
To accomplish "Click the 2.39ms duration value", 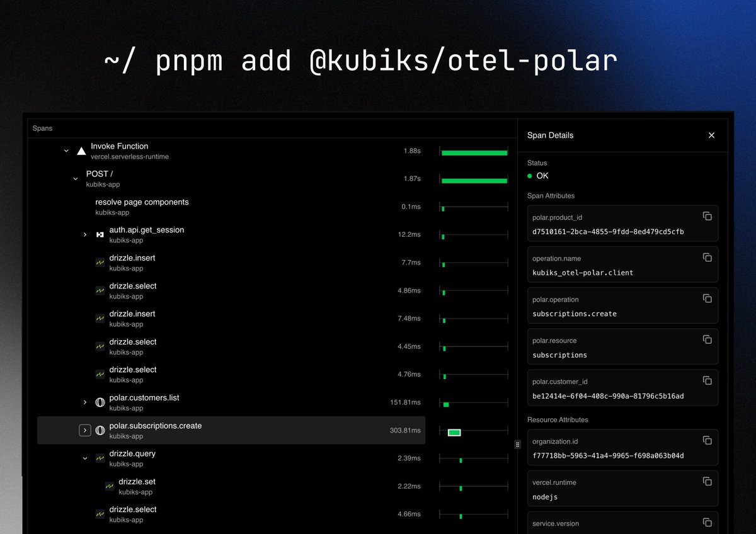I will point(409,458).
